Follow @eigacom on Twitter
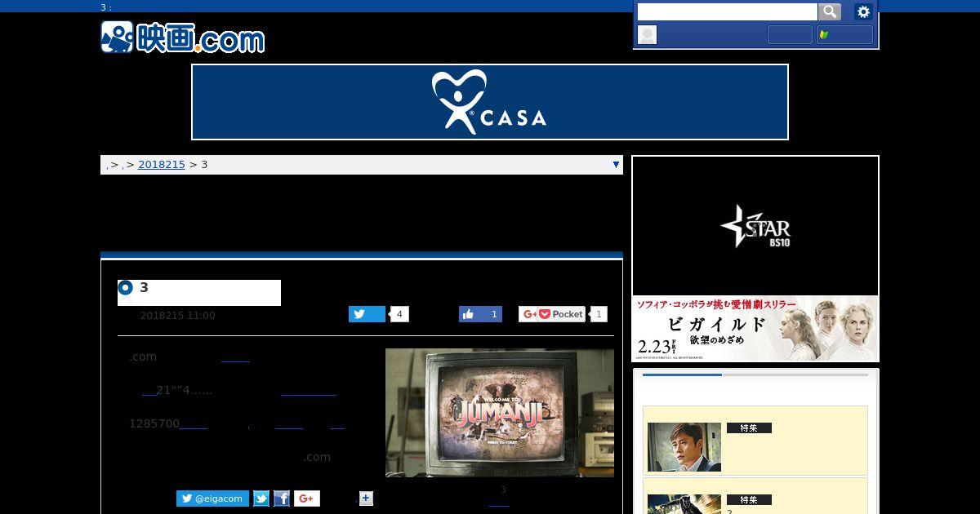The image size is (980, 514). pyautogui.click(x=212, y=498)
